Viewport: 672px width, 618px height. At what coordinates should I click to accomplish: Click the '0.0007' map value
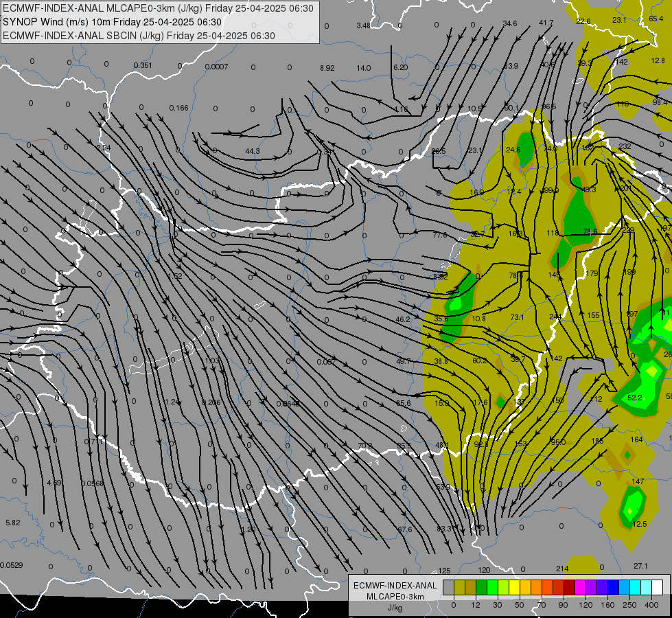[216, 67]
